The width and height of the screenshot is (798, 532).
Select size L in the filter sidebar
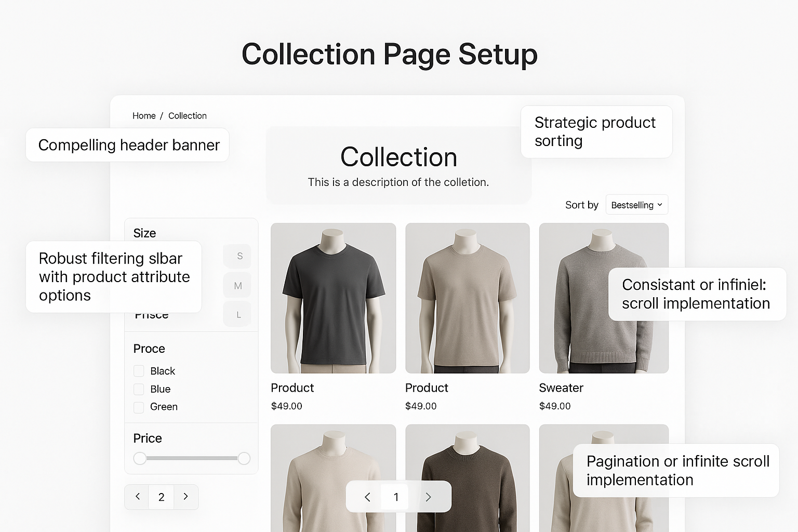(237, 313)
